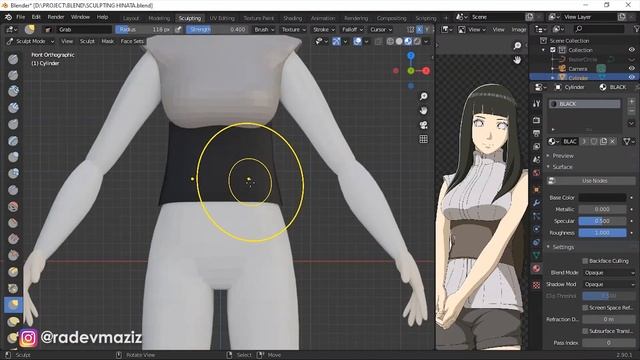640x360 pixels.
Task: Open the Falloff dropdown
Action: 352,29
